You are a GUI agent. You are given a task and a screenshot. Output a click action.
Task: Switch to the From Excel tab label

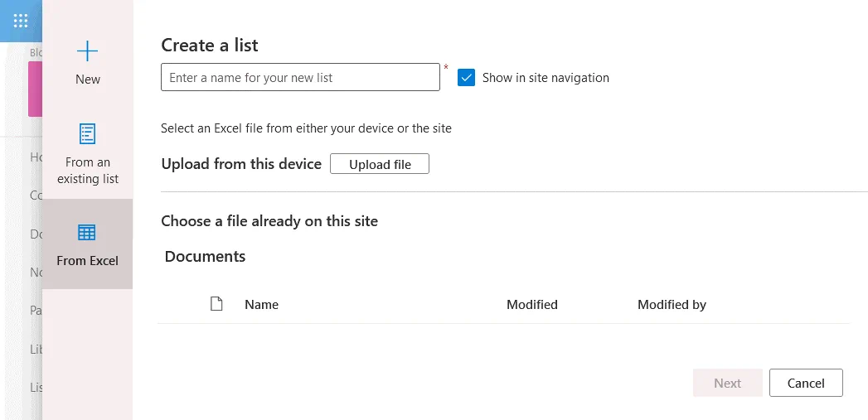click(x=87, y=261)
